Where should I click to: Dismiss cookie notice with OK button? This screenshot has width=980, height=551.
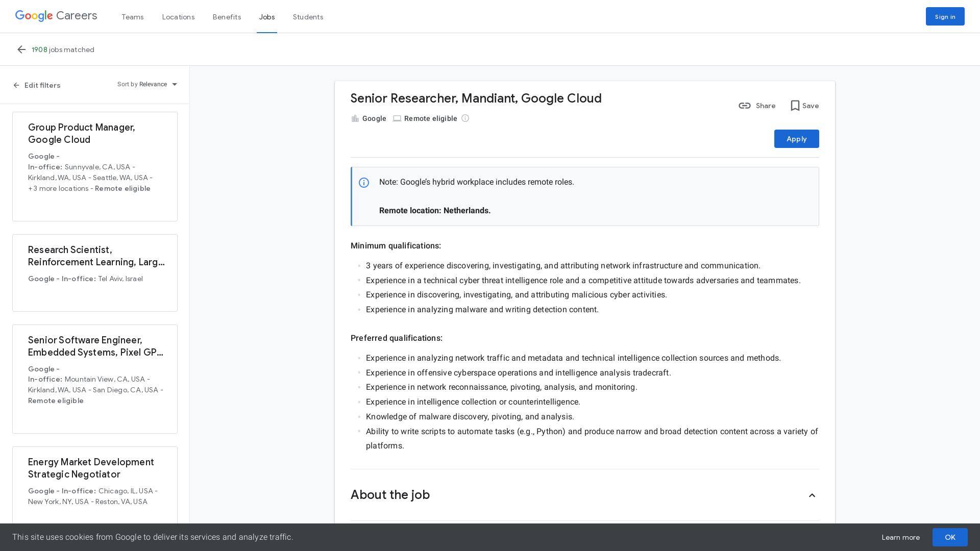coord(950,537)
